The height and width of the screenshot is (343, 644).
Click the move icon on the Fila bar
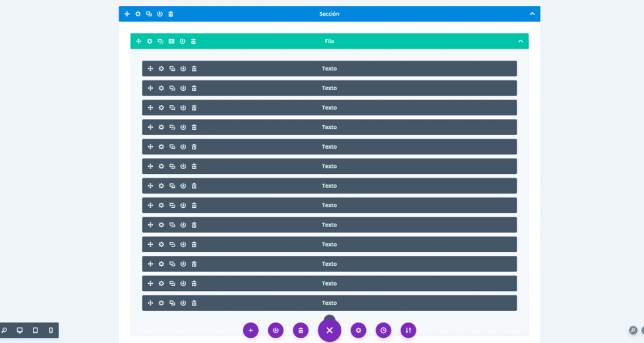coord(139,42)
